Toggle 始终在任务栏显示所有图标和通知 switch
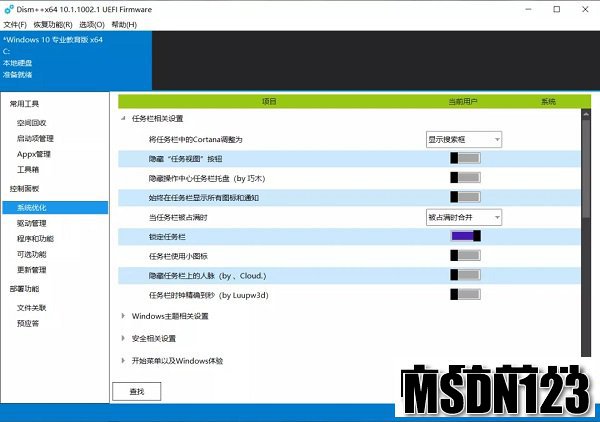 tap(465, 197)
